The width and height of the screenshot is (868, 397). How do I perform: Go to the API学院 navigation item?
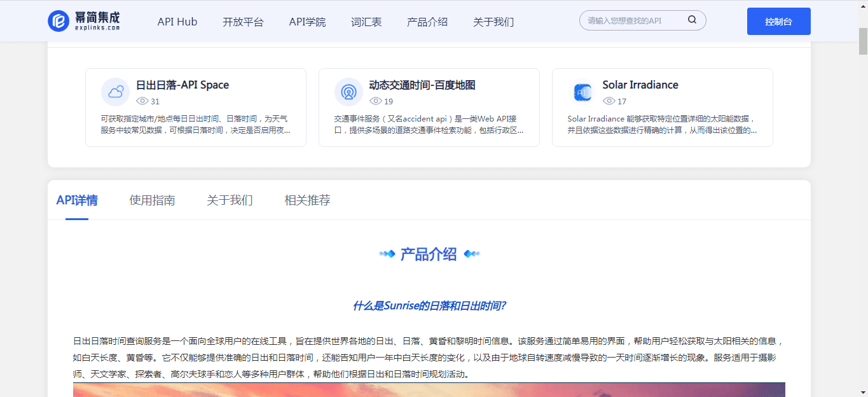tap(307, 22)
